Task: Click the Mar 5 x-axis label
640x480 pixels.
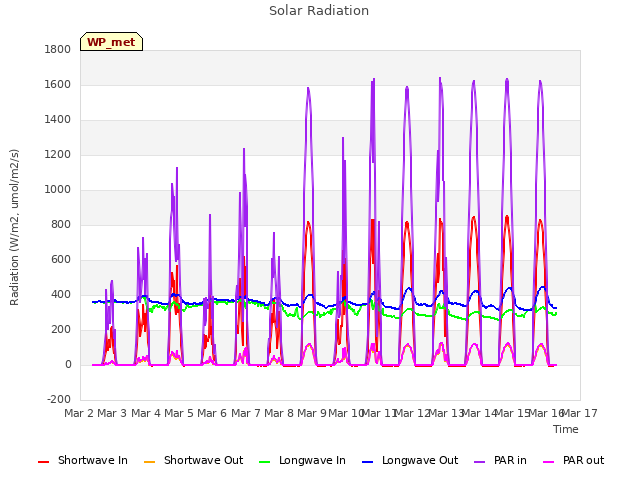Action: [x=179, y=413]
